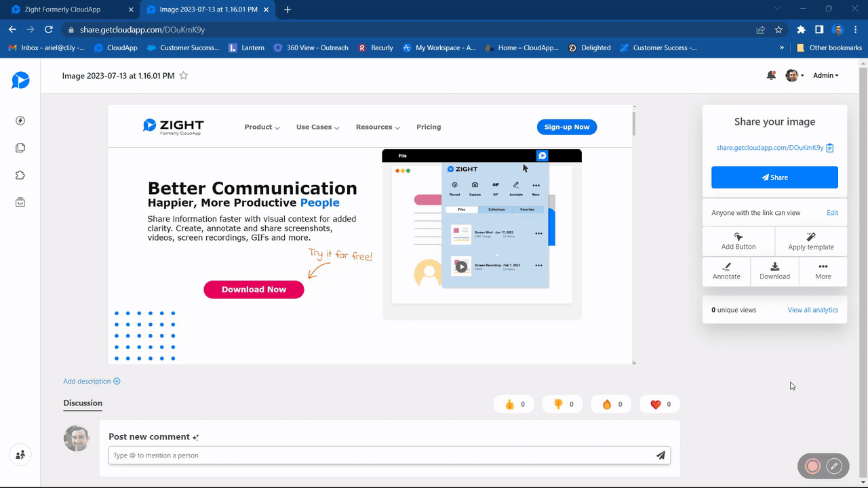This screenshot has width=868, height=488.
Task: Open the More options menu
Action: pos(823,271)
